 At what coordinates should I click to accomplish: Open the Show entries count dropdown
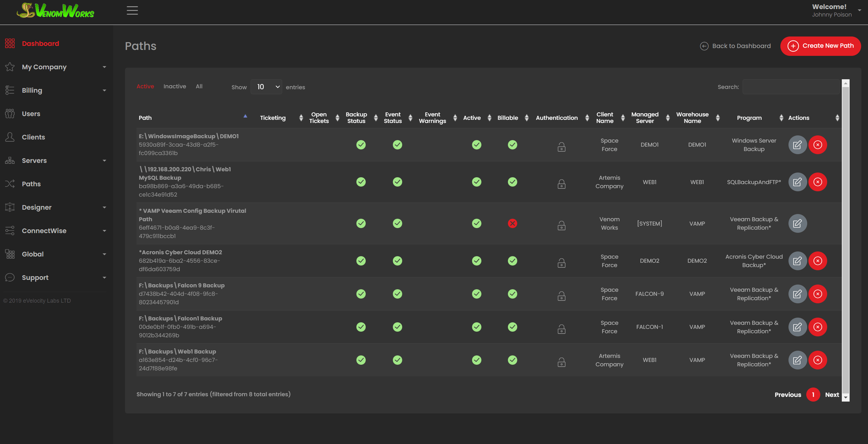pos(266,87)
